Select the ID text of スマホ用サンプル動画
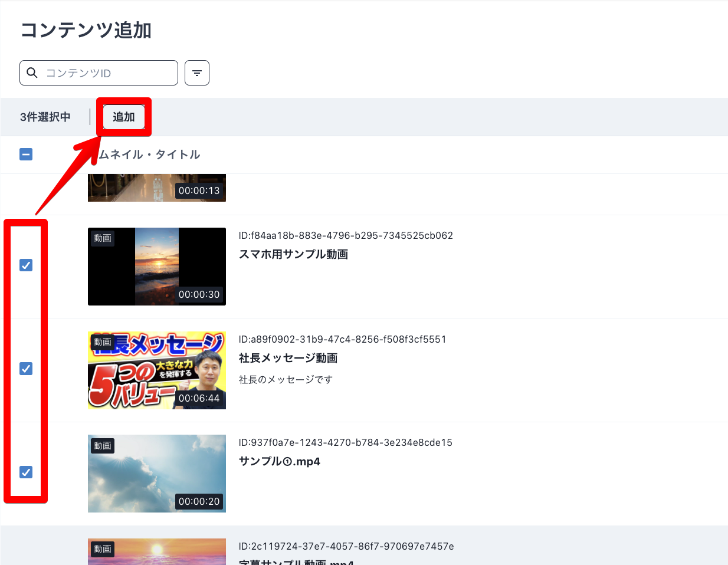The width and height of the screenshot is (728, 565). point(345,235)
